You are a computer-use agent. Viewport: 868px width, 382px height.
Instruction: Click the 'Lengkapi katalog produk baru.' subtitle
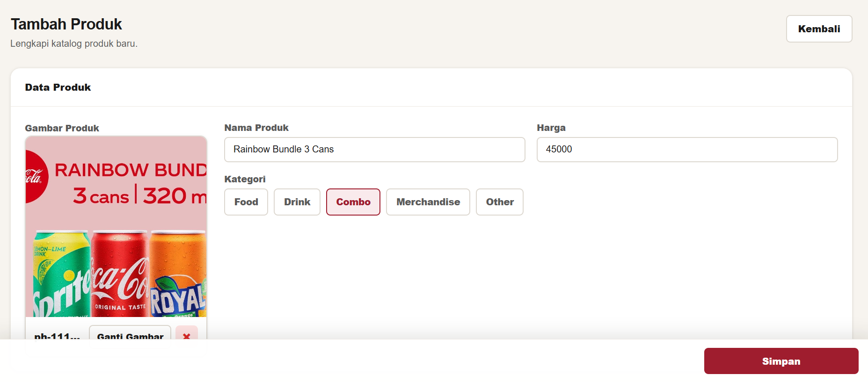pyautogui.click(x=74, y=43)
